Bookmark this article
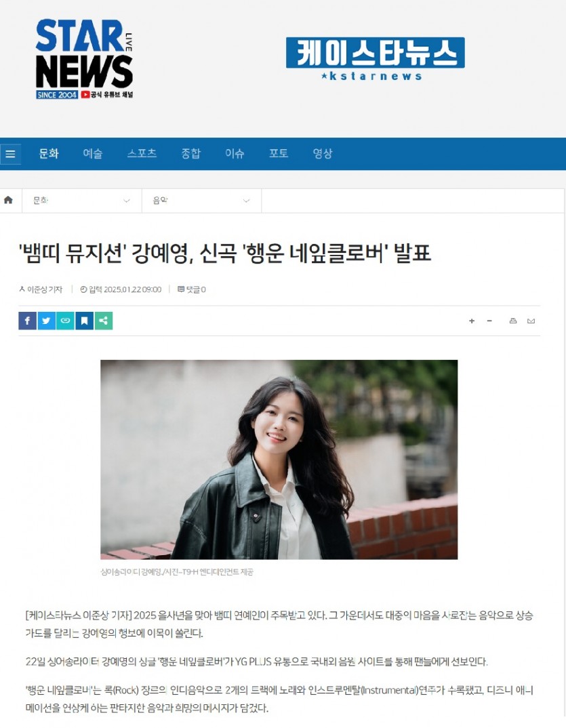 point(85,321)
